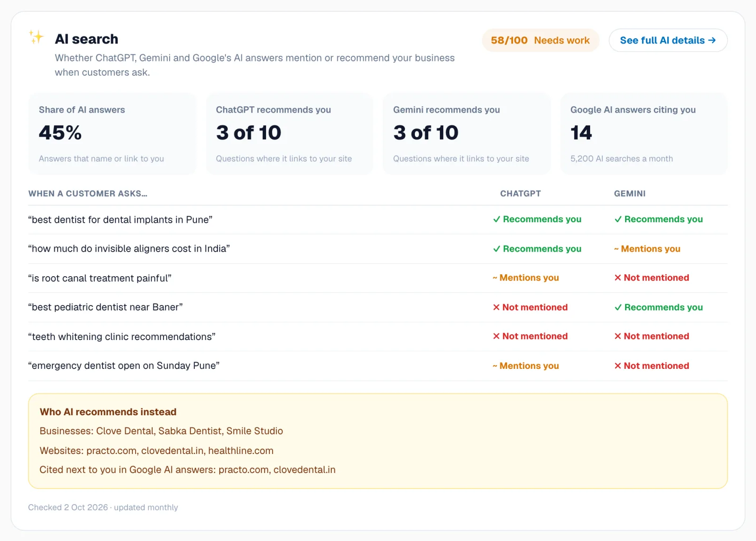
Task: Click Gemini Not mentioned for root canal row
Action: 652,278
